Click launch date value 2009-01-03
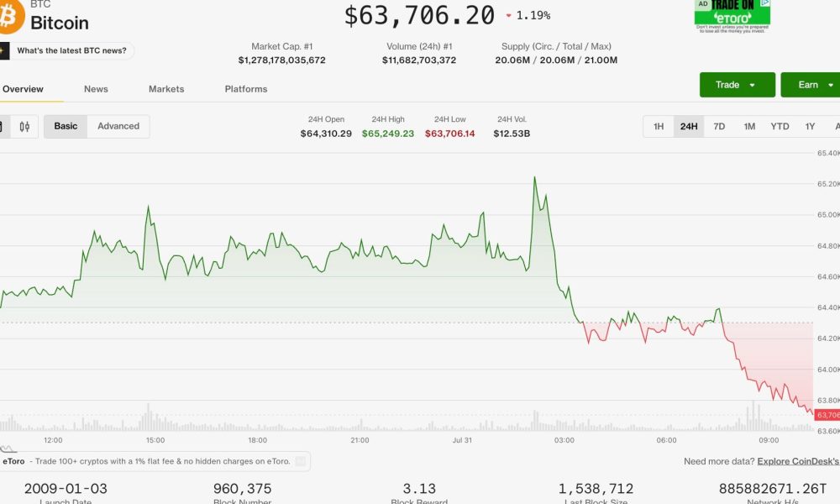This screenshot has height=504, width=840. pyautogui.click(x=66, y=489)
